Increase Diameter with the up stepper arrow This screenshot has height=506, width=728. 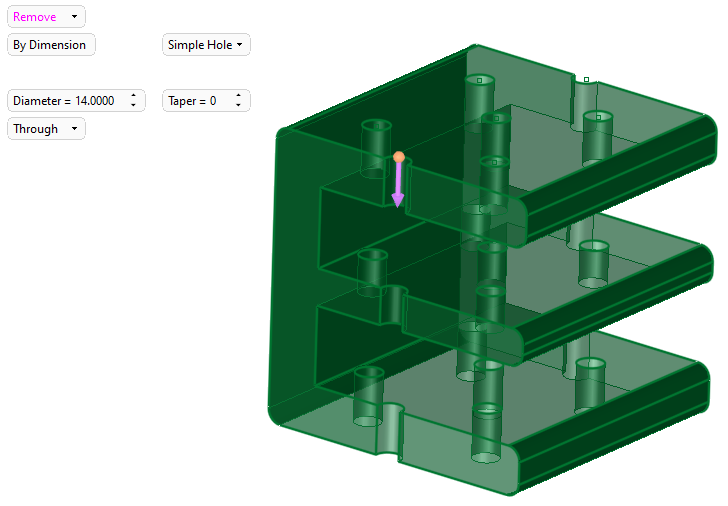click(133, 96)
